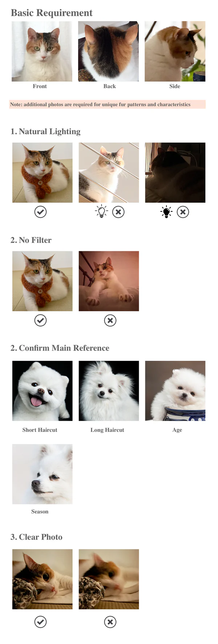Click the outlined lightbulb overexposed icon
Image resolution: width=218 pixels, height=644 pixels.
[101, 211]
